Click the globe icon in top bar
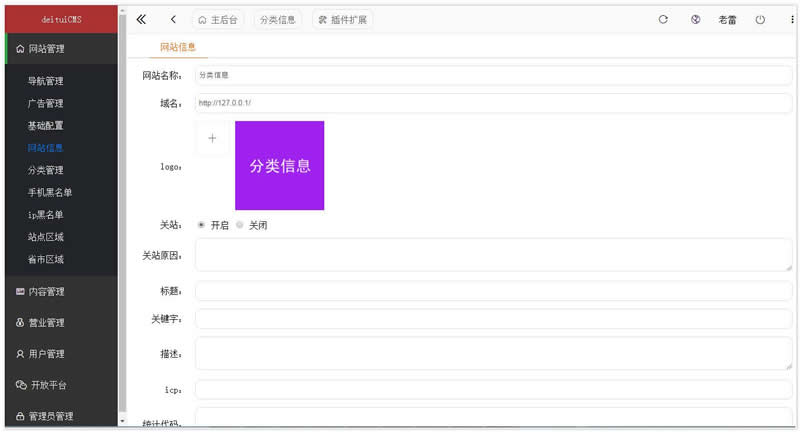The image size is (800, 432). 695,19
